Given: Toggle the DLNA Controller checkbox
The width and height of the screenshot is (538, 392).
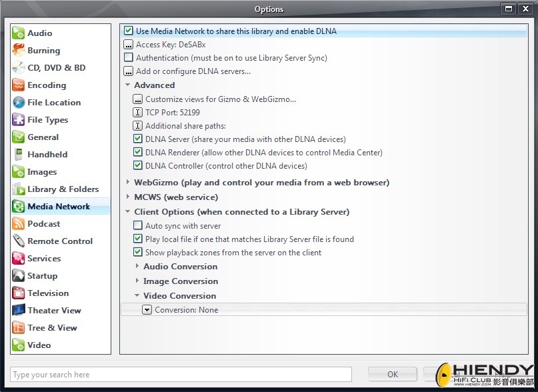Looking at the screenshot, I should click(137, 165).
